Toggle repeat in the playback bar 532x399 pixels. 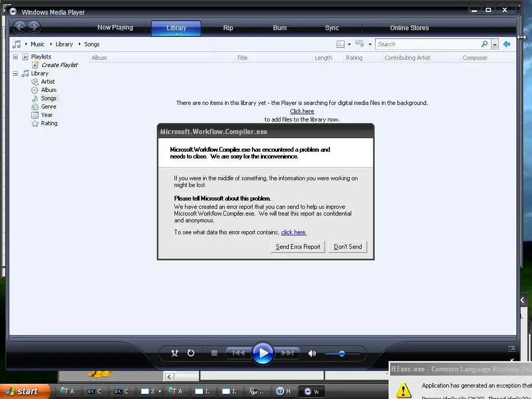point(191,353)
